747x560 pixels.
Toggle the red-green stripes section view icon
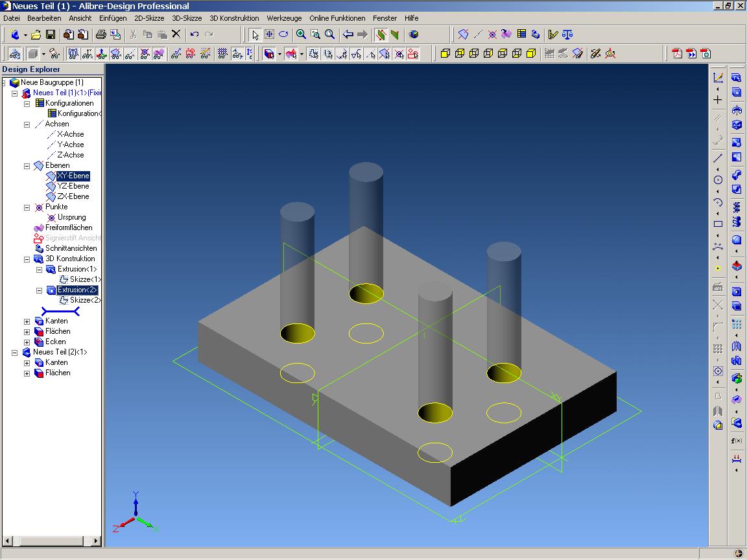pos(381,34)
